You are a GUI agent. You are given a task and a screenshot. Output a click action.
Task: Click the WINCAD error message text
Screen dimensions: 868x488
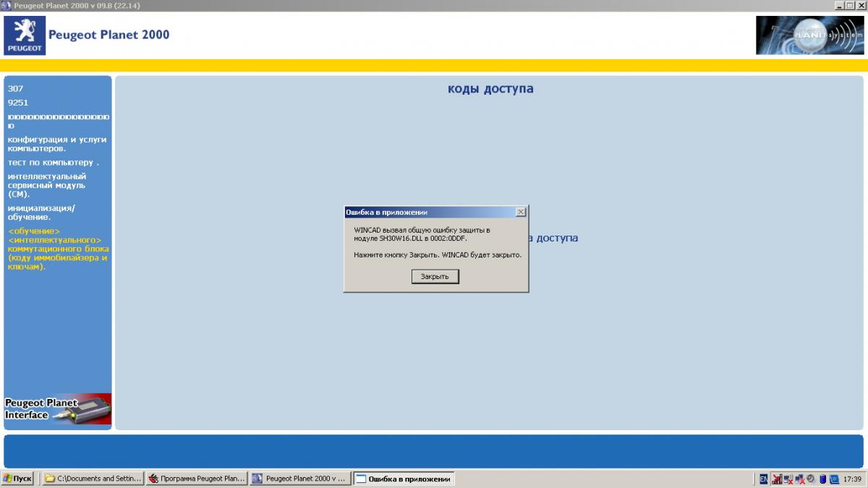pyautogui.click(x=437, y=242)
